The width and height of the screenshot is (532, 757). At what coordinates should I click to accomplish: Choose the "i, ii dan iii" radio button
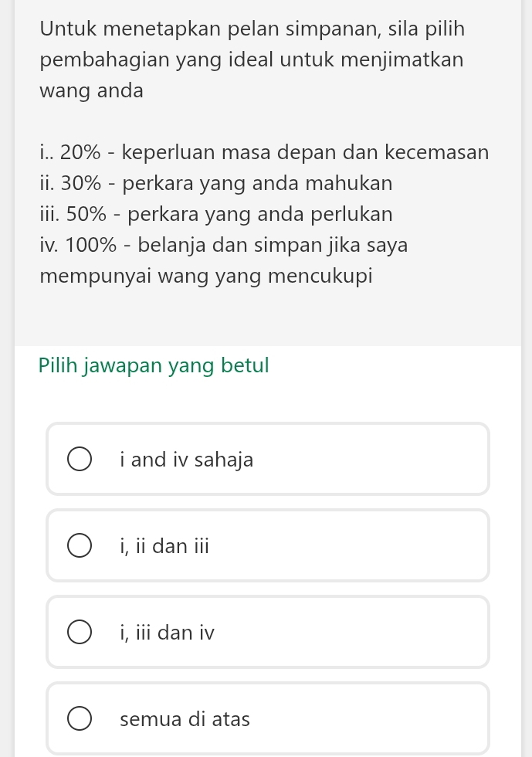pos(80,546)
